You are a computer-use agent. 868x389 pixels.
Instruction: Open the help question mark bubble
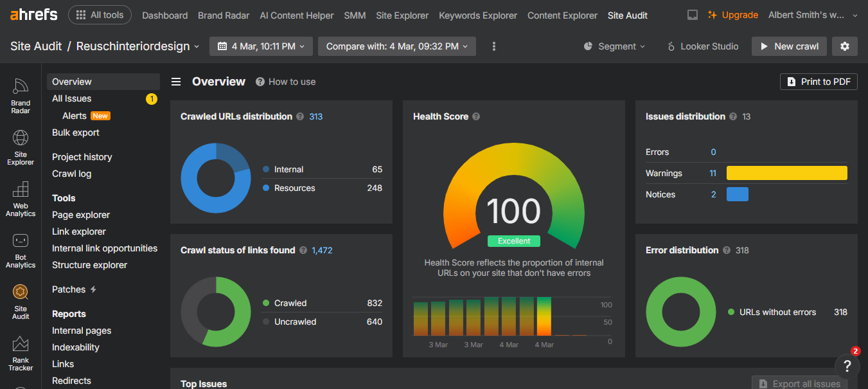pyautogui.click(x=847, y=366)
